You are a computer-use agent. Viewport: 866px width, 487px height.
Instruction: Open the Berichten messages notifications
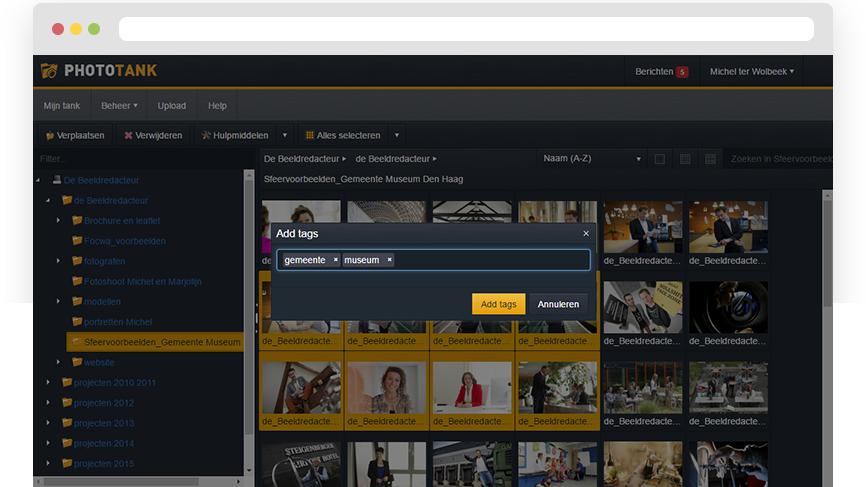click(661, 72)
